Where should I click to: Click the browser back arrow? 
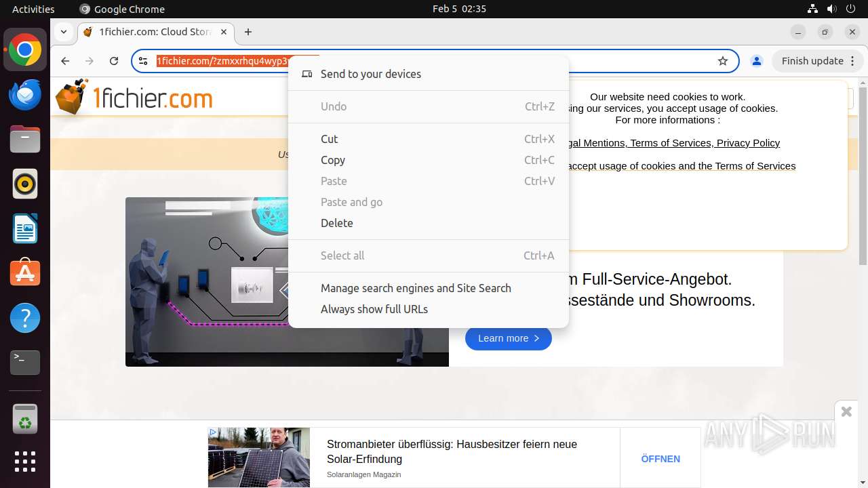tap(65, 61)
